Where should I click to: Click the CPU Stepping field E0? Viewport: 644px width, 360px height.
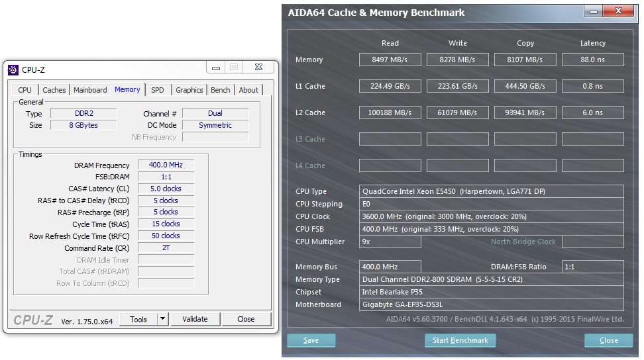tap(491, 204)
